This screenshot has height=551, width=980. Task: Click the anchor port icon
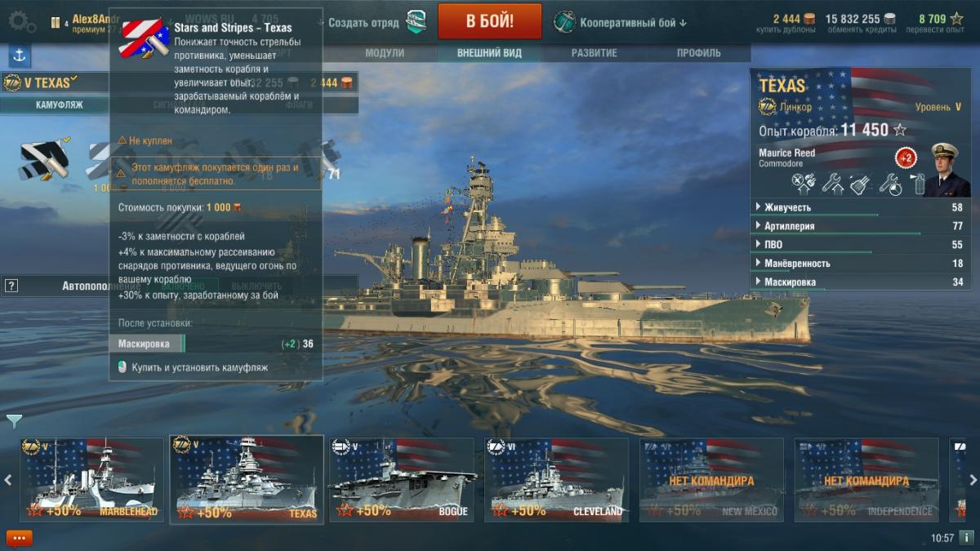click(x=19, y=56)
